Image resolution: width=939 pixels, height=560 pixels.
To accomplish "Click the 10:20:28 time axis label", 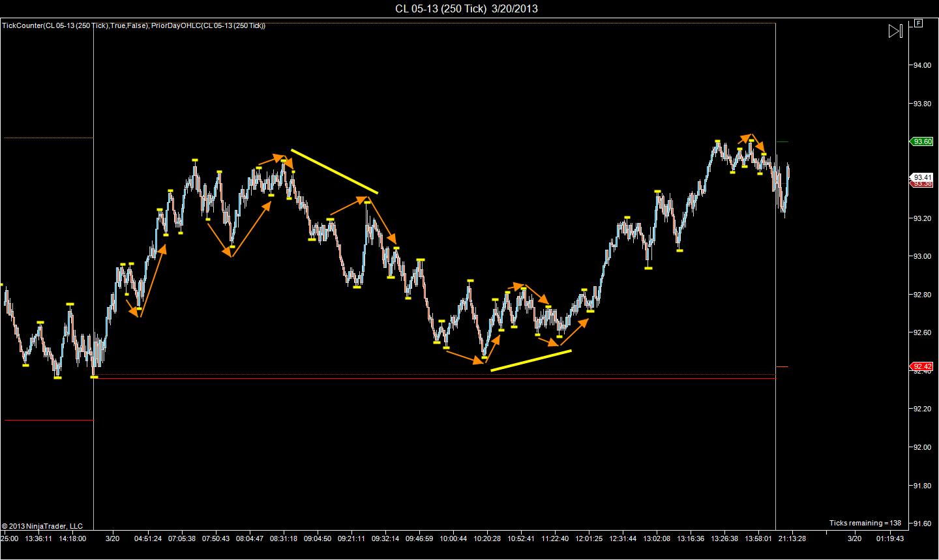I will [487, 538].
